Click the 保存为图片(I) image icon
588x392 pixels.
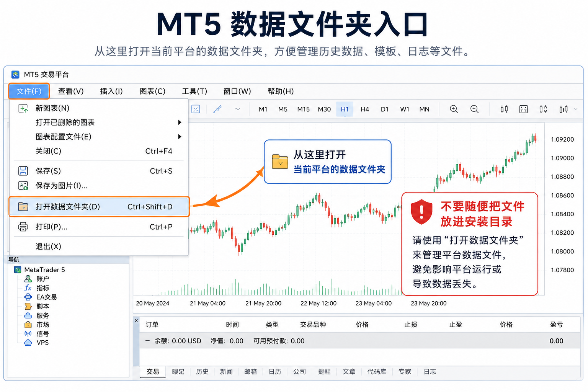point(23,186)
